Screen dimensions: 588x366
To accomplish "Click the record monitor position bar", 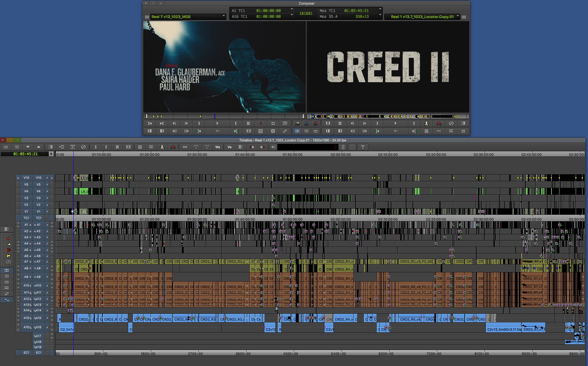I will (x=388, y=116).
